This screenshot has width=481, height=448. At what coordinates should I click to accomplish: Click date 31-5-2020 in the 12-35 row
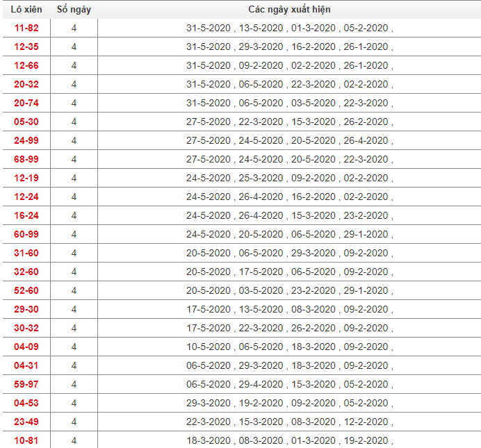209,47
